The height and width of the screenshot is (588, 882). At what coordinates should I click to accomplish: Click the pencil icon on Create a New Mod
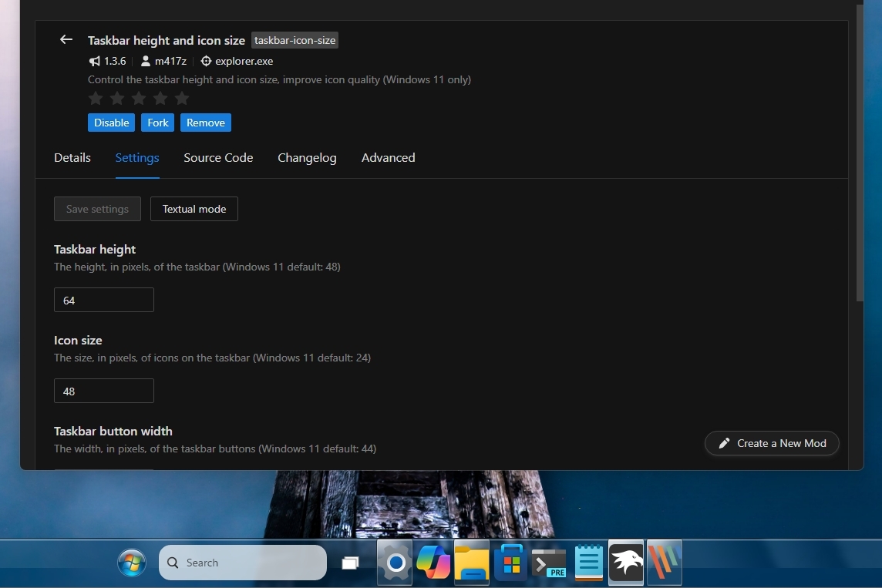[x=723, y=443]
